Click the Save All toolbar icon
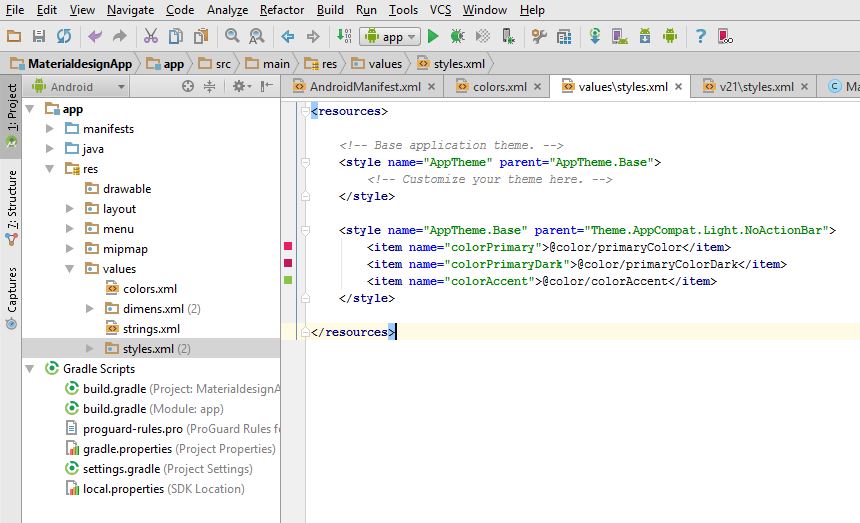This screenshot has height=523, width=860. 39,36
